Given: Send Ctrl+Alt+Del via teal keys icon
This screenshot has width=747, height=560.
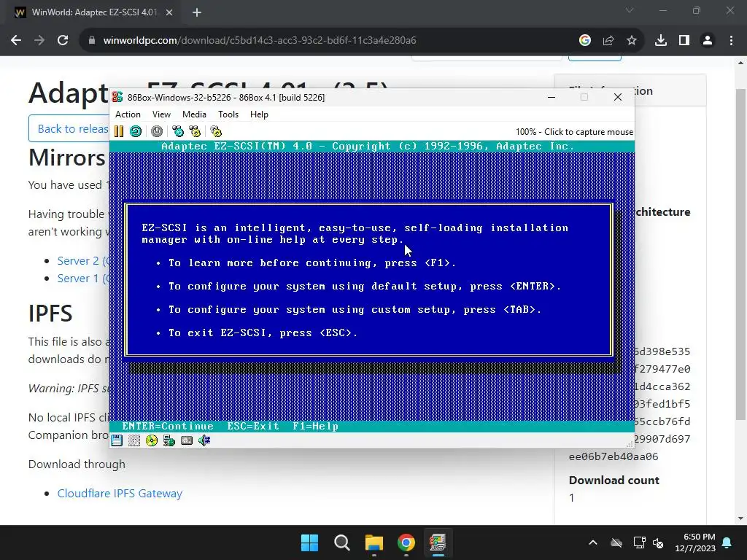Looking at the screenshot, I should coord(178,131).
